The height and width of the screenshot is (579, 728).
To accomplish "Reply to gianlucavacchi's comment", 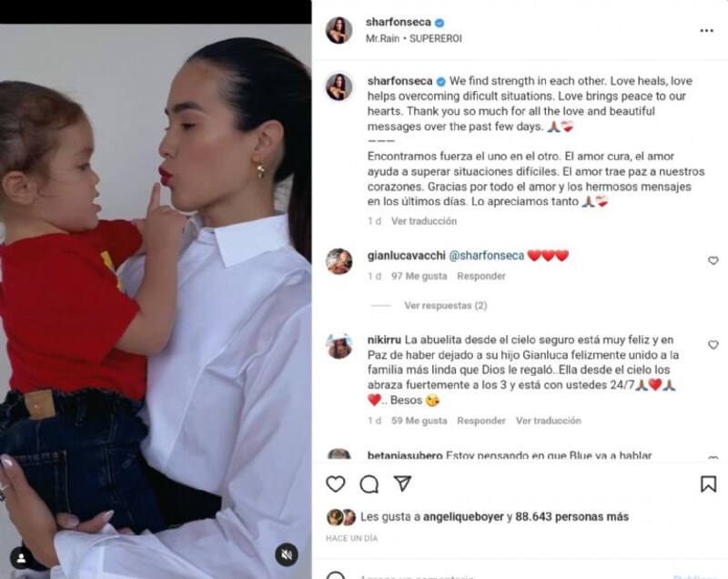I will 481,276.
